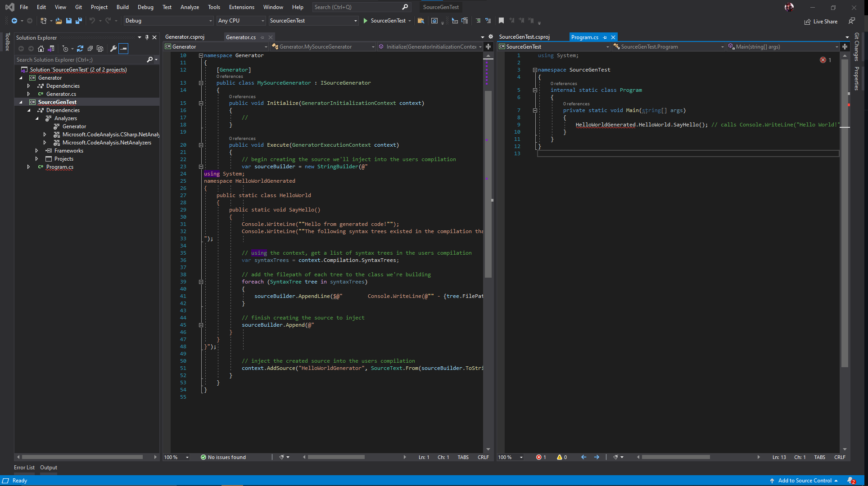Open the notifications bell in status bar
This screenshot has height=486, width=868.
click(851, 481)
